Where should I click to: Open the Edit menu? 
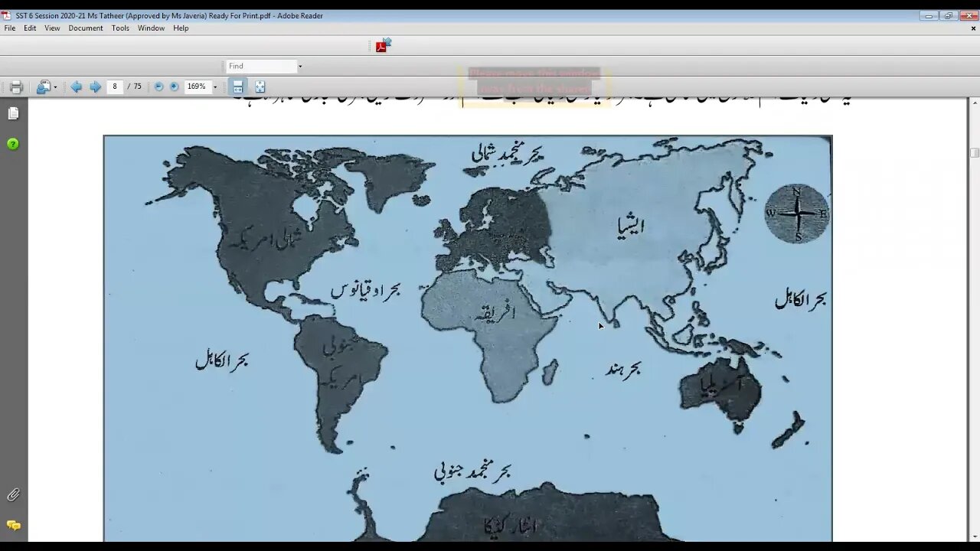coord(30,28)
